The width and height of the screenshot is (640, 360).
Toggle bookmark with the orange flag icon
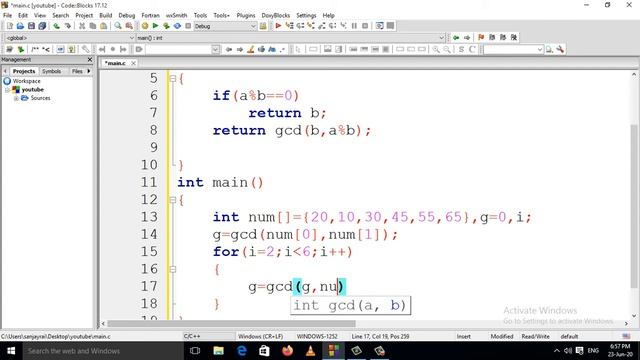coord(481,37)
